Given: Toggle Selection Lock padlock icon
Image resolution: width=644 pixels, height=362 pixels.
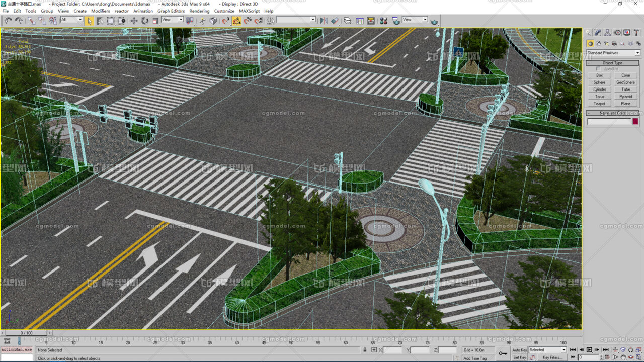Looking at the screenshot, I should click(x=365, y=350).
